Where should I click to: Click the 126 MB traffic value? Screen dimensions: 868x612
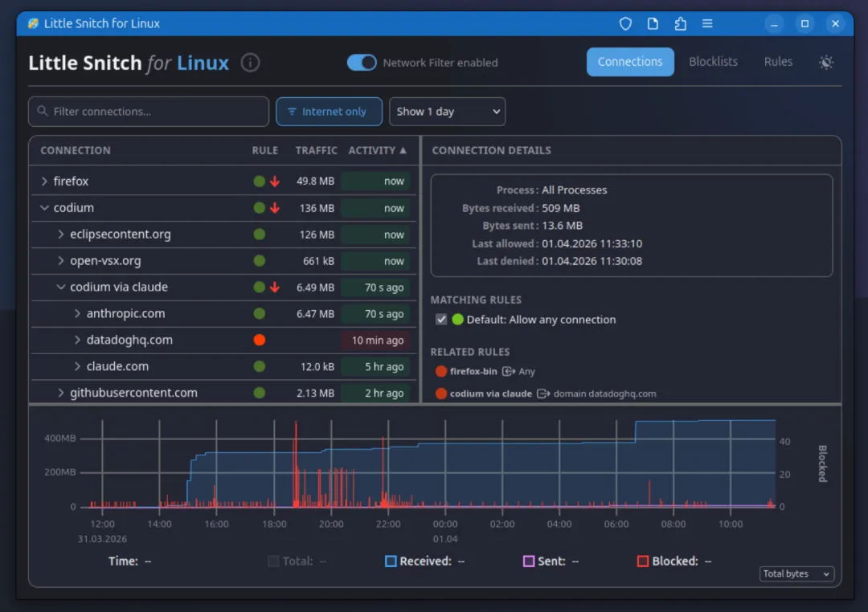pos(317,235)
